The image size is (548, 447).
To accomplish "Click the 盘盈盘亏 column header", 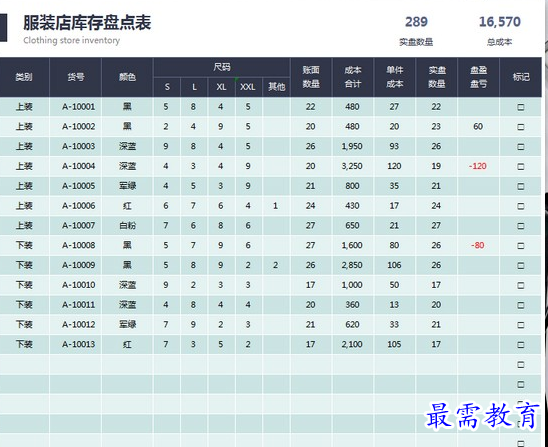I will click(x=478, y=77).
